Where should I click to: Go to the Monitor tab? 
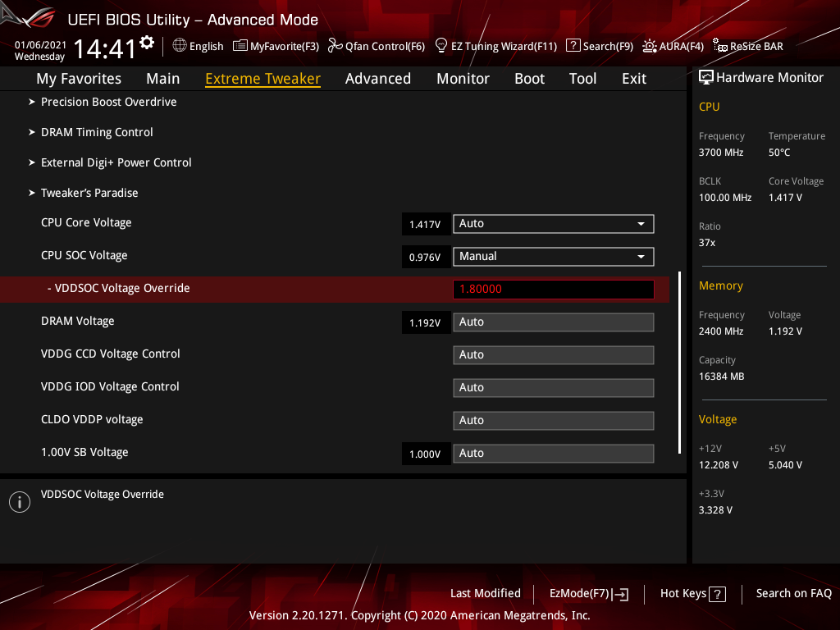(x=463, y=79)
